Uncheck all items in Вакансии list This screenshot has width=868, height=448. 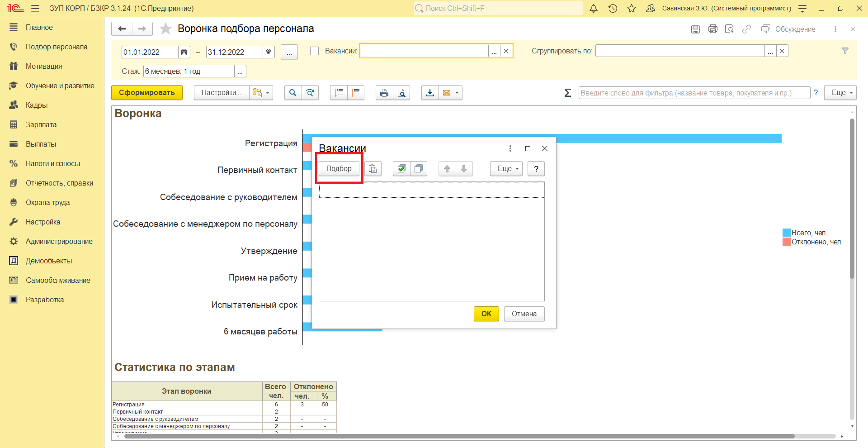point(419,169)
